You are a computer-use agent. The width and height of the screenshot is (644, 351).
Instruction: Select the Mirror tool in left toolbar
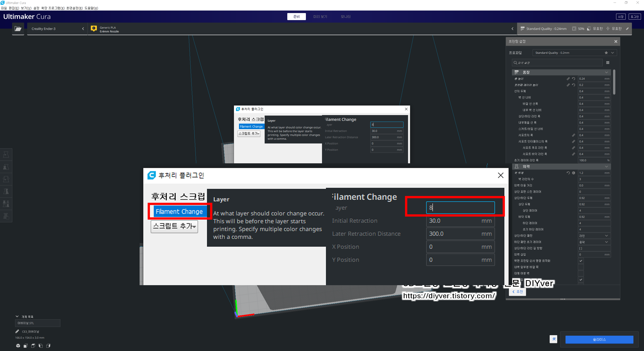click(6, 191)
